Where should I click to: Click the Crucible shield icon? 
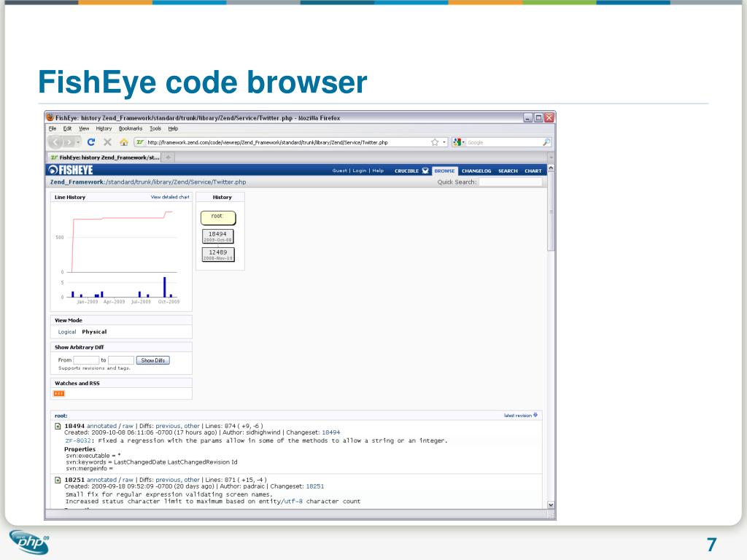(x=425, y=171)
